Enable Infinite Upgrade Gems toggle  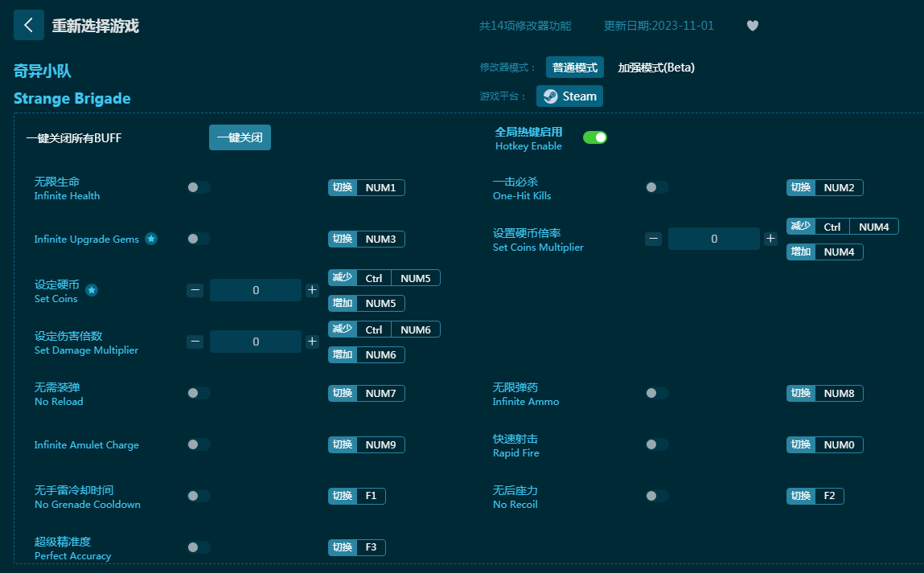coord(199,239)
